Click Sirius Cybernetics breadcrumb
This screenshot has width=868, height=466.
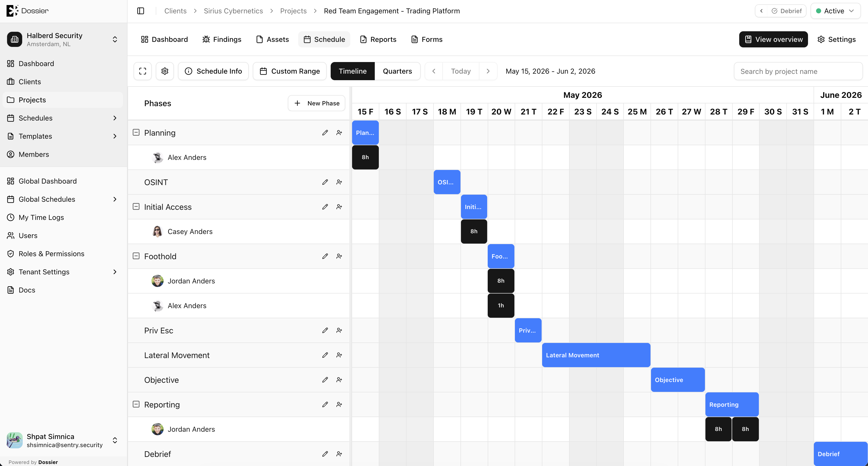pos(233,11)
